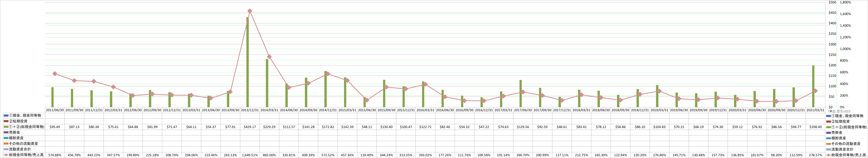Click the green bar for 2021/03/31
Viewport: 868px width, 158px height.
(813, 86)
